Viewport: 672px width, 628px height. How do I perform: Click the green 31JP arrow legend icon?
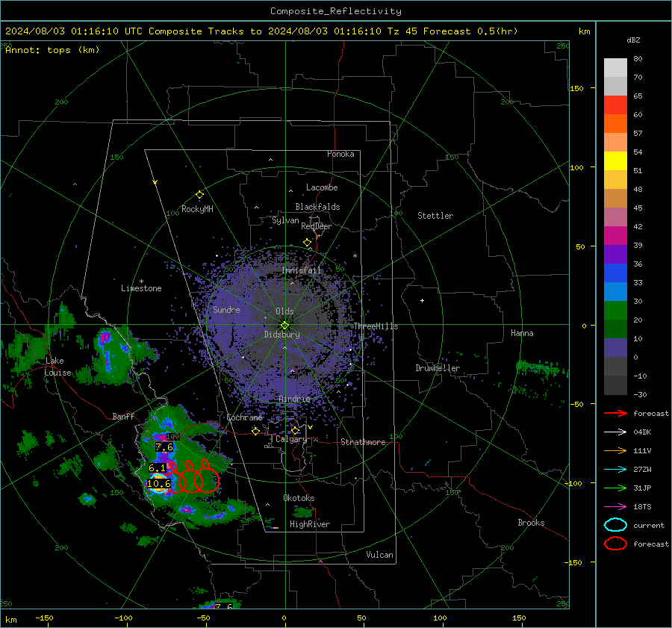[x=615, y=488]
